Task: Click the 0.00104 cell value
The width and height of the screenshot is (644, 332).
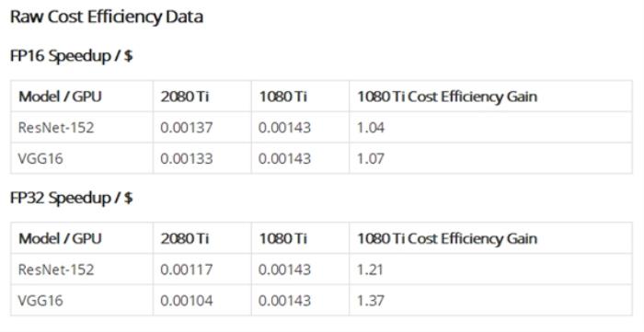Action: 187,301
